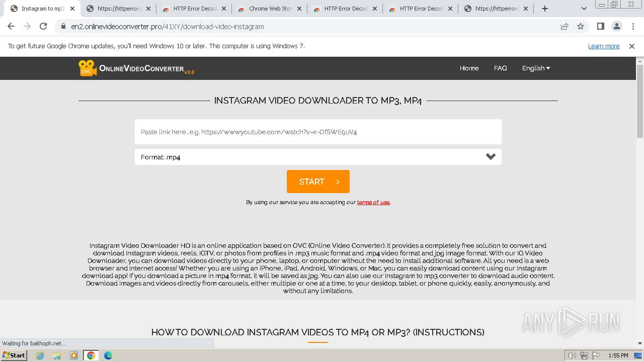
Task: Dismiss the Chrome update notification bar
Action: point(632,46)
